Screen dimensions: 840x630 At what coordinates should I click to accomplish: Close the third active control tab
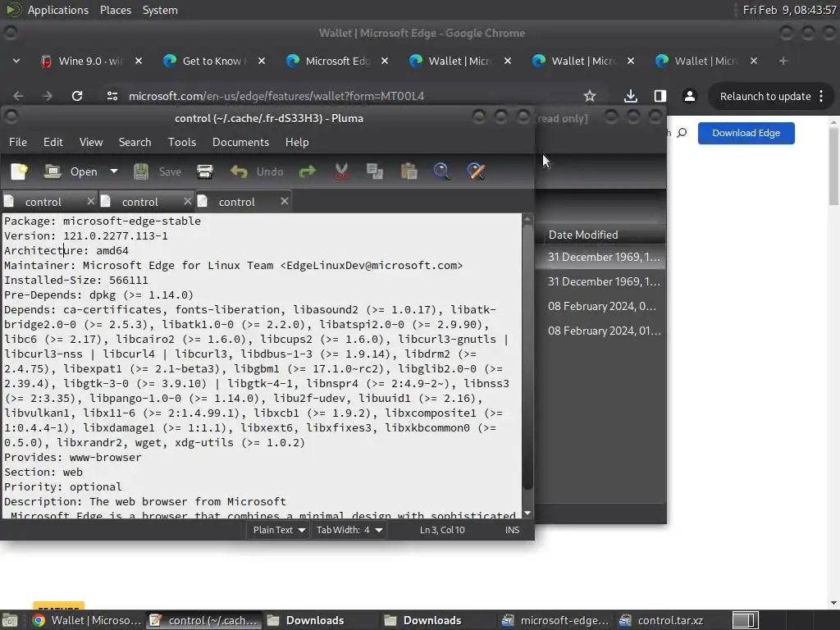(285, 201)
